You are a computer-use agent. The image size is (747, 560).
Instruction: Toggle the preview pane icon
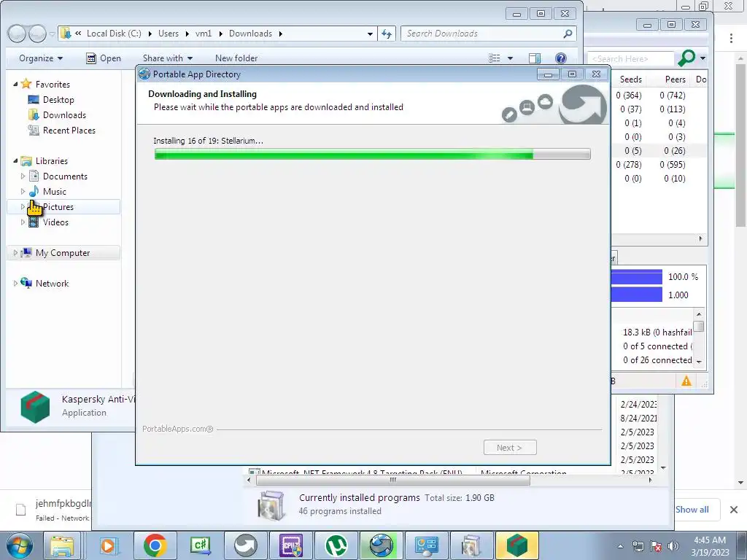tap(535, 58)
